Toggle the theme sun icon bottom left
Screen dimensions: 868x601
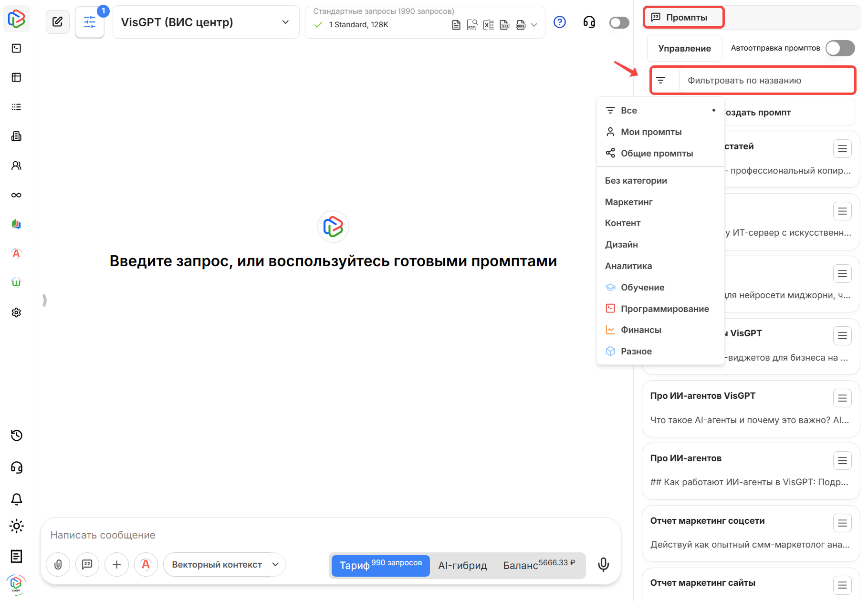(16, 526)
